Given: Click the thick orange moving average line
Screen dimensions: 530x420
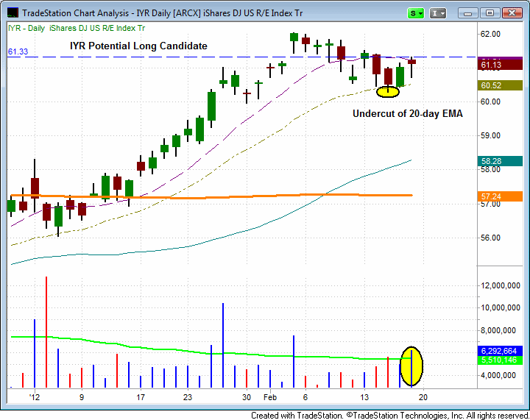Looking at the screenshot, I should (x=211, y=196).
